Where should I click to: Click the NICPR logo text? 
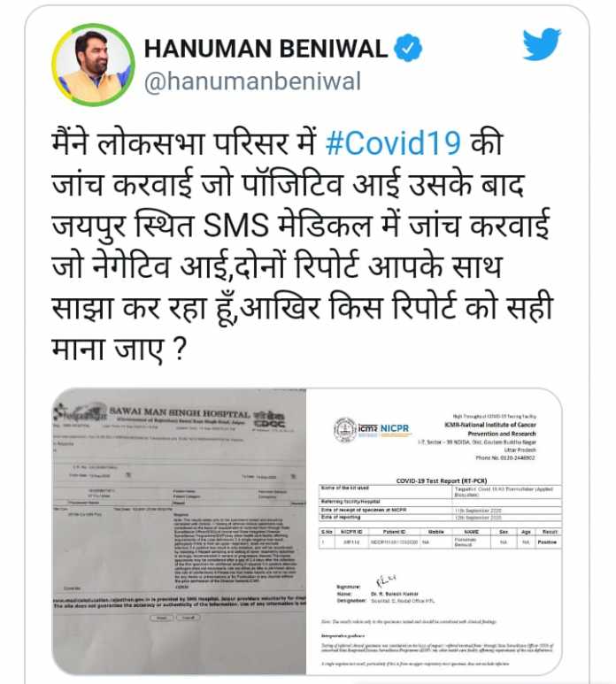click(395, 429)
